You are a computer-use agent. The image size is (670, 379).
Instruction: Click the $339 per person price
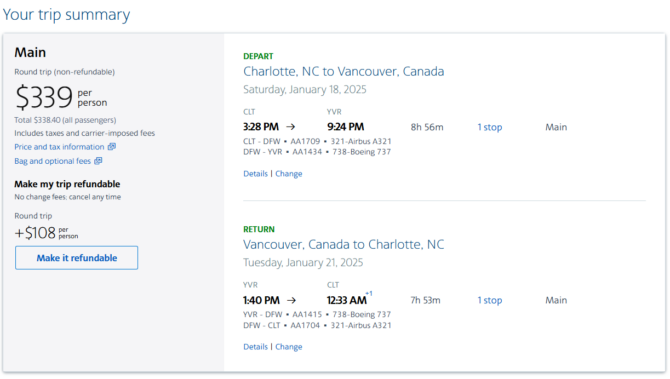(x=61, y=97)
